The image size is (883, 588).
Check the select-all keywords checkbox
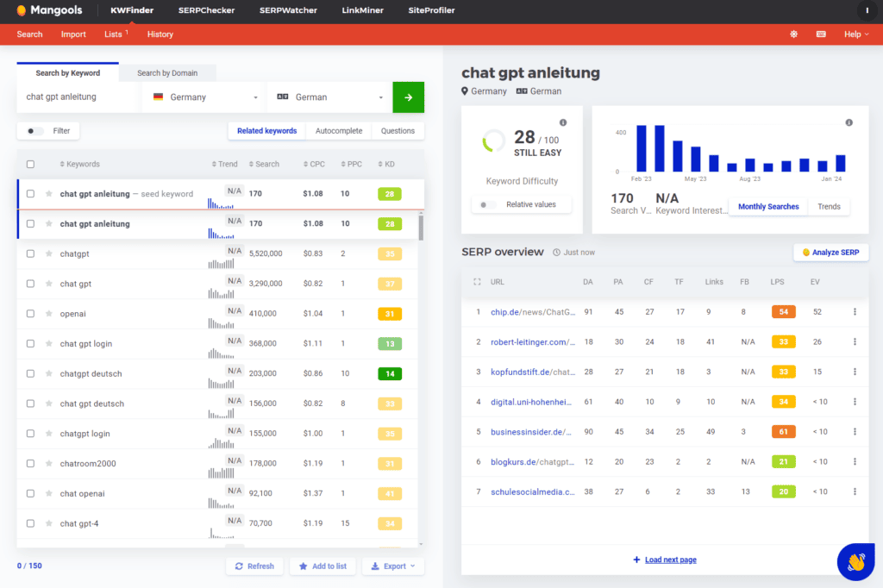click(x=30, y=165)
